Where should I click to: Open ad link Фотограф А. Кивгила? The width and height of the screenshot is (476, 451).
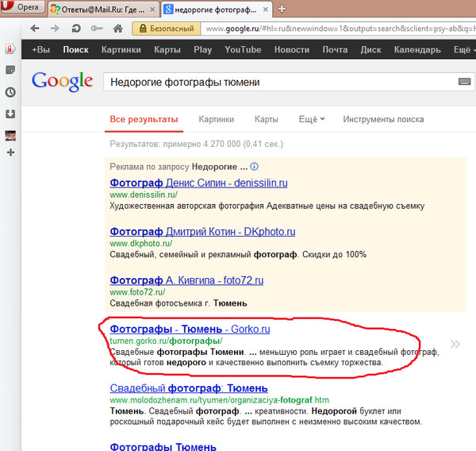coord(186,280)
